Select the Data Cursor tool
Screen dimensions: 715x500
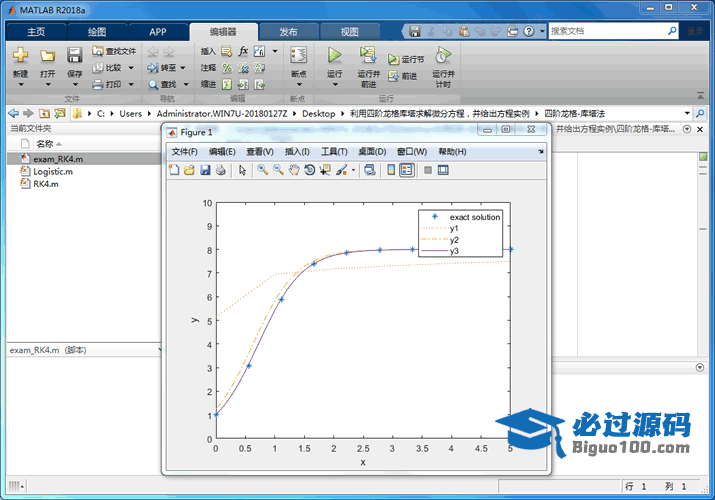click(326, 170)
